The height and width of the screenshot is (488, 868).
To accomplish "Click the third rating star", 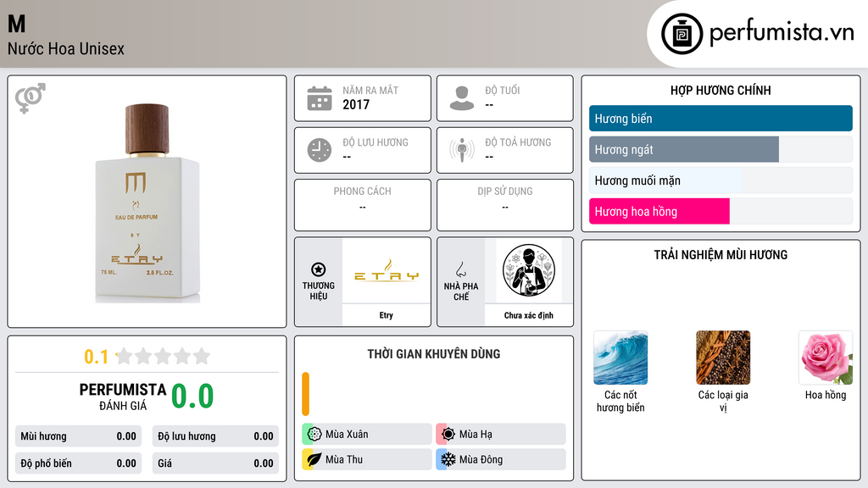I will pyautogui.click(x=163, y=356).
